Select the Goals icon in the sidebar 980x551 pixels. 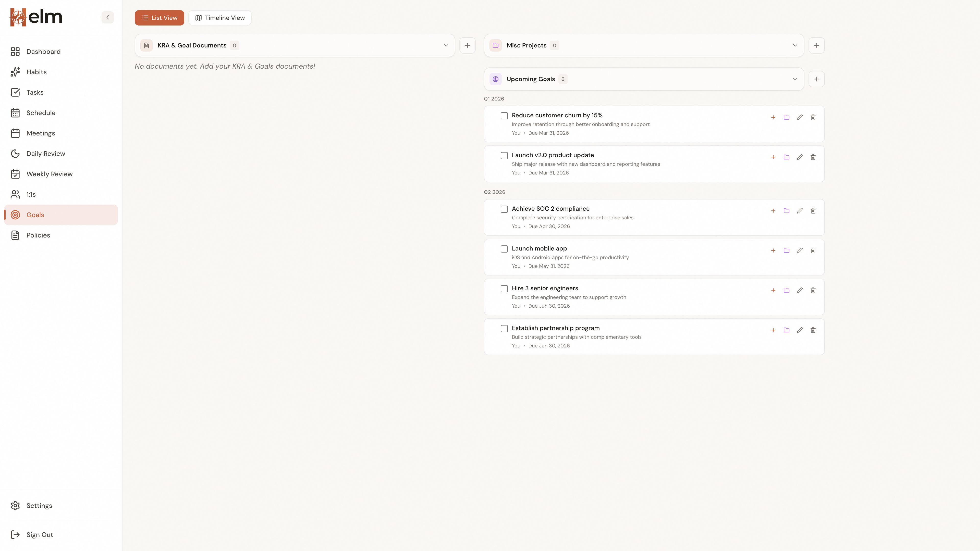(15, 215)
